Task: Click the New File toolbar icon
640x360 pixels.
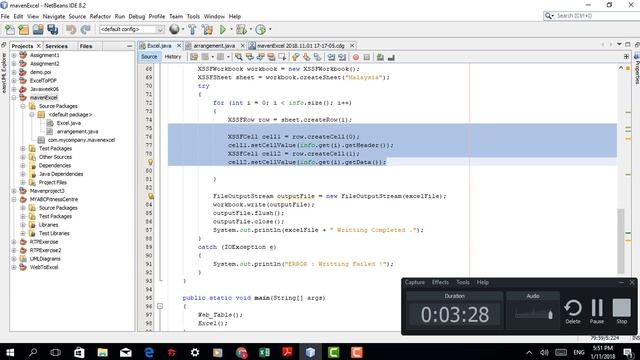Action: [10, 29]
